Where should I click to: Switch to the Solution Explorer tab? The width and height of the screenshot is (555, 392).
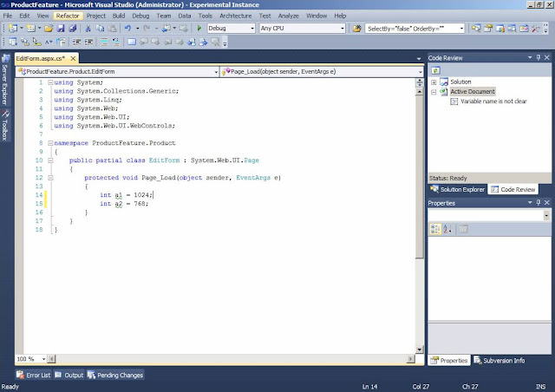(458, 189)
